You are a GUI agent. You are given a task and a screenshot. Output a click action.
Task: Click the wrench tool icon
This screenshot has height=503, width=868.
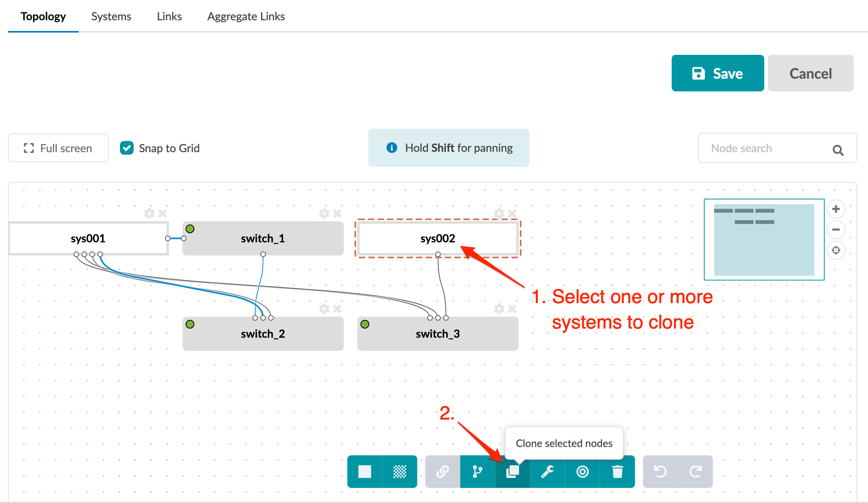coord(547,472)
